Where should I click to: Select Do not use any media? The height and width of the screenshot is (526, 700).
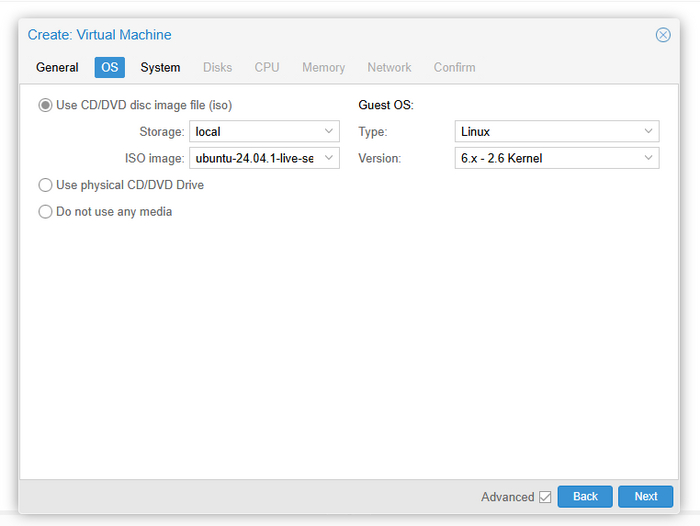46,212
